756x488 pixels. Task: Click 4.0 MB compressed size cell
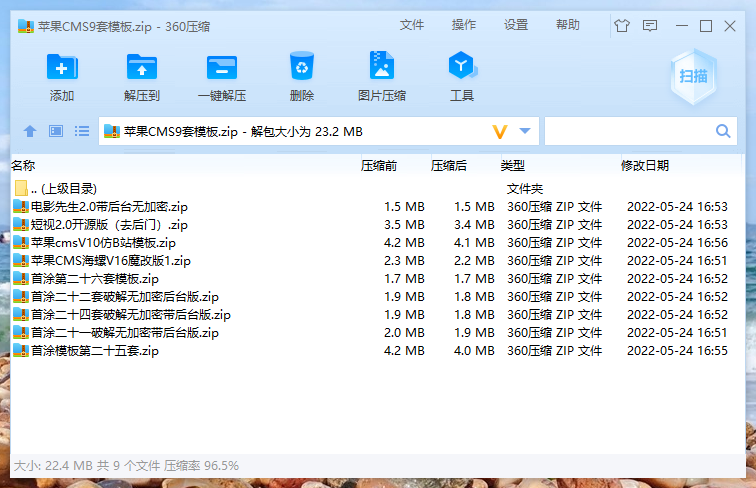tap(474, 351)
